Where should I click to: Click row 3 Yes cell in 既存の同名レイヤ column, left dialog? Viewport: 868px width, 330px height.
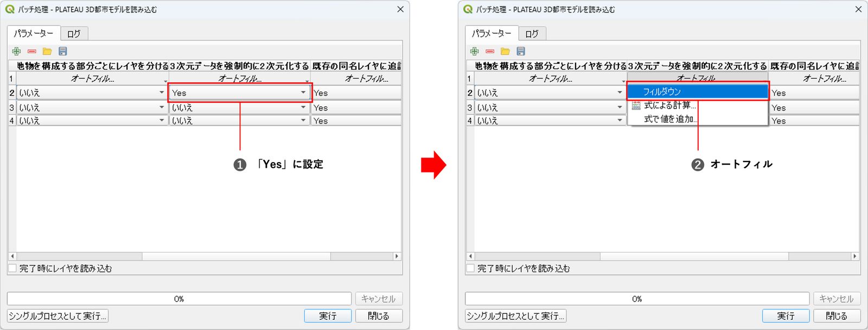tap(357, 107)
